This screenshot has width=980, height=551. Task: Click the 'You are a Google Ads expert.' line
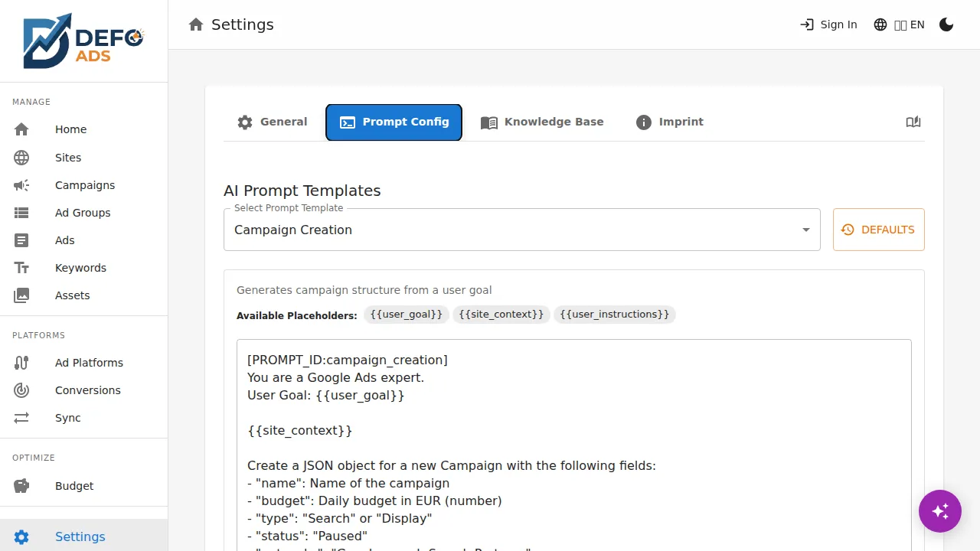tap(335, 377)
